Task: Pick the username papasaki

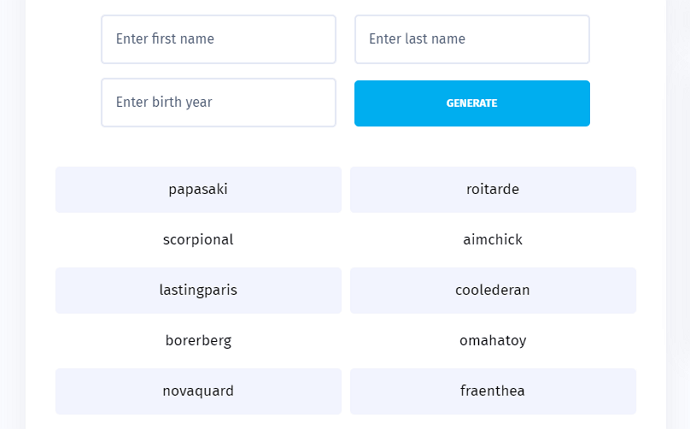Action: [x=198, y=190]
